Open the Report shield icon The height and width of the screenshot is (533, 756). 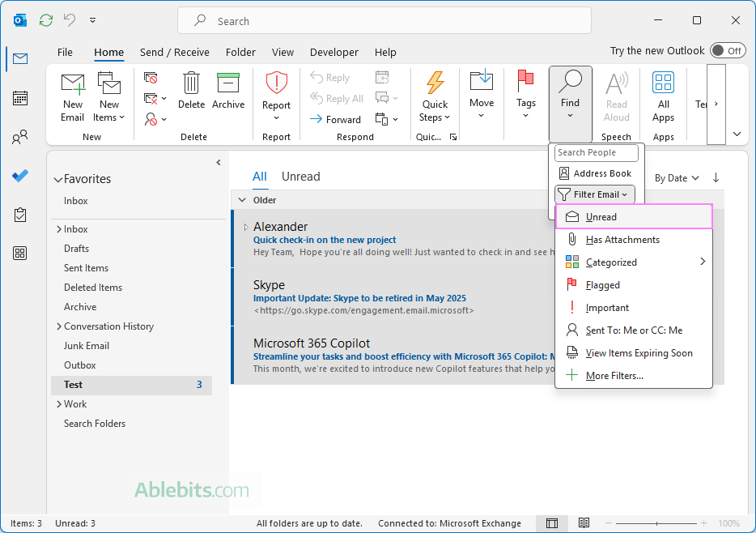pyautogui.click(x=276, y=84)
